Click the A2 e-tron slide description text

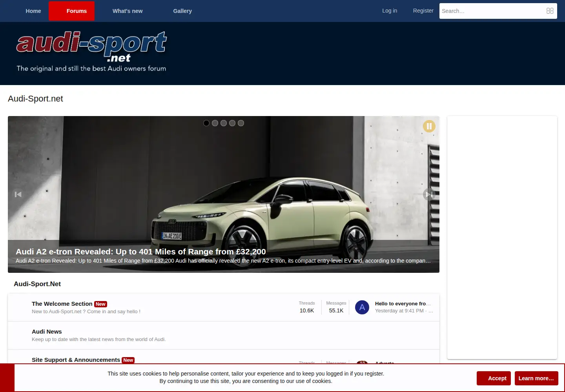[223, 261]
